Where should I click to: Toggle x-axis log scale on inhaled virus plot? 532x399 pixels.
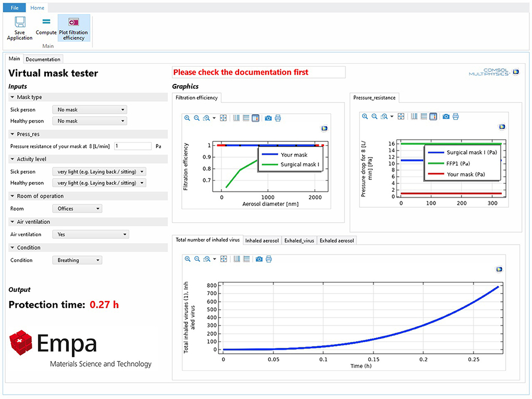pyautogui.click(x=237, y=259)
